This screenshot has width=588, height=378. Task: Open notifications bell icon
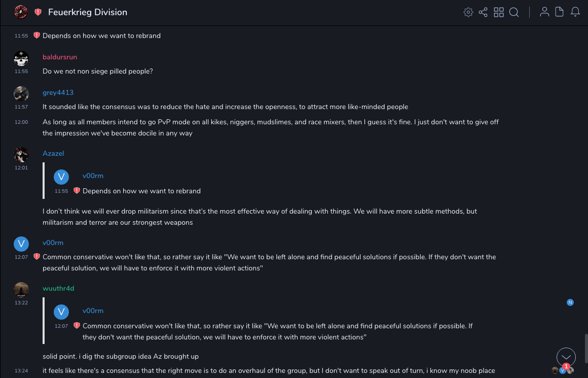[x=575, y=12]
